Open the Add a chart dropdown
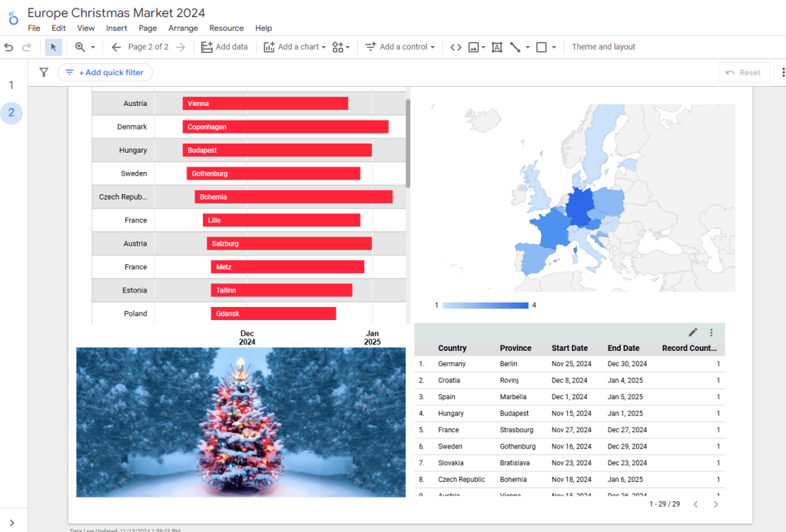The width and height of the screenshot is (786, 532). click(x=294, y=47)
